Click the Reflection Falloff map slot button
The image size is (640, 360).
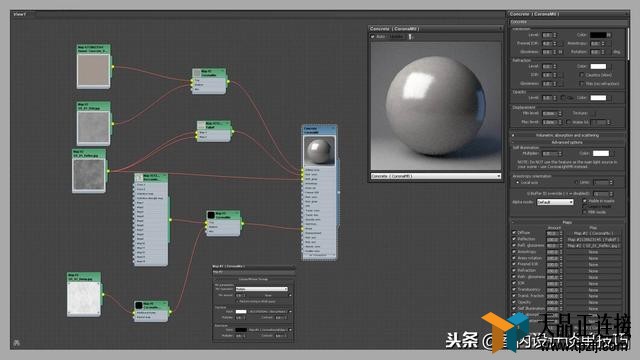tap(593, 239)
